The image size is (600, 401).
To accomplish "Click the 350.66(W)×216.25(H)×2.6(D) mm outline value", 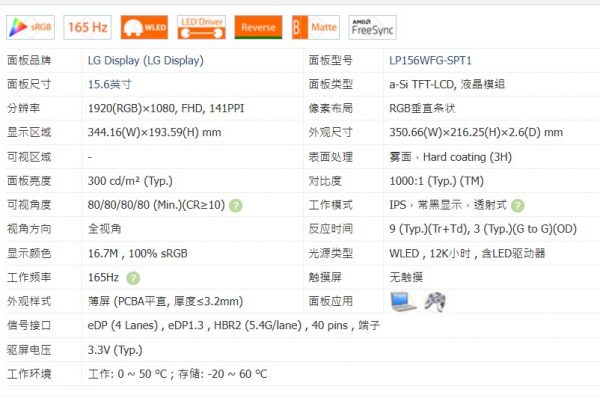I will 476,132.
